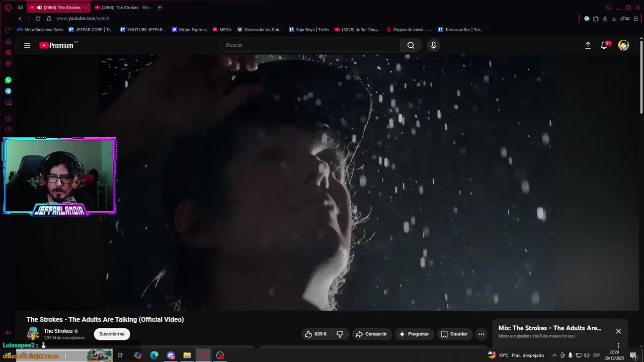The width and height of the screenshot is (644, 362).
Task: Open the Stripe Express bookmark
Action: coord(189,30)
